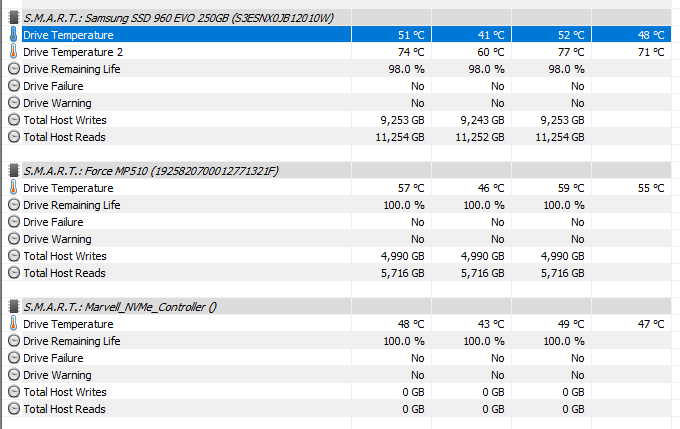Click the 57 °C Force MP510 temperature value
This screenshot has width=680, height=429.
411,188
